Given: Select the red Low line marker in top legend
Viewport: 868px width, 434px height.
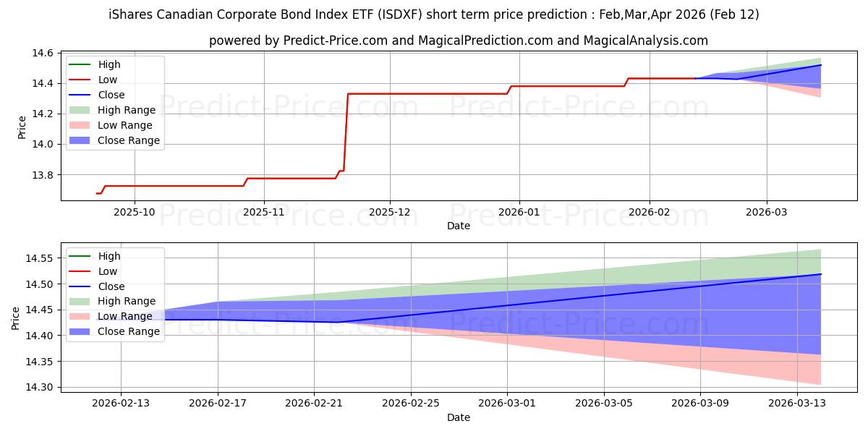Looking at the screenshot, I should coord(81,80).
